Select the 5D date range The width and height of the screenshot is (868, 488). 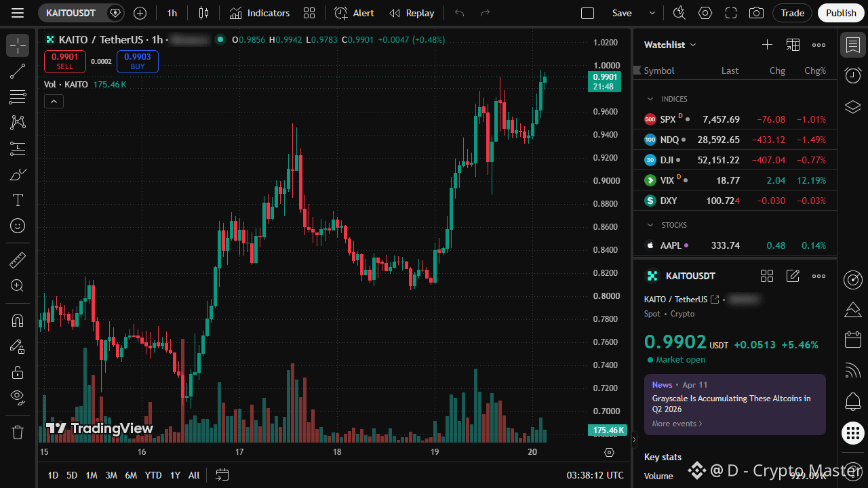pyautogui.click(x=72, y=475)
